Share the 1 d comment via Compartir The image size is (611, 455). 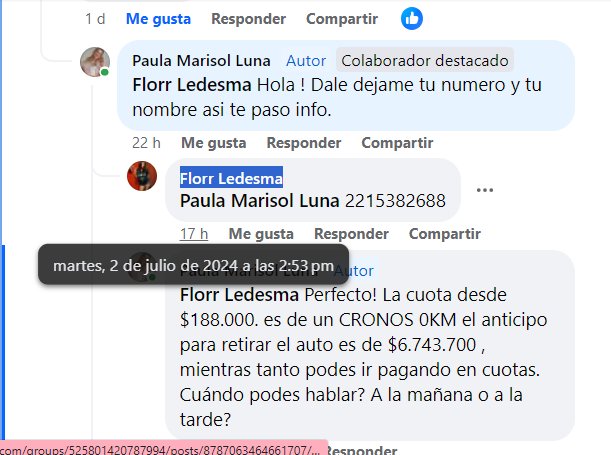[342, 19]
